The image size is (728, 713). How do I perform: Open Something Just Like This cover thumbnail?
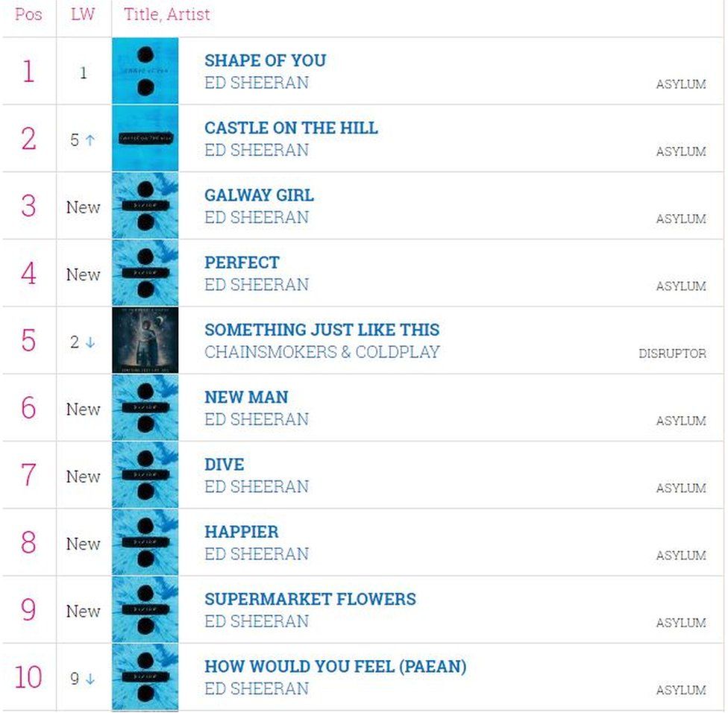(x=145, y=340)
